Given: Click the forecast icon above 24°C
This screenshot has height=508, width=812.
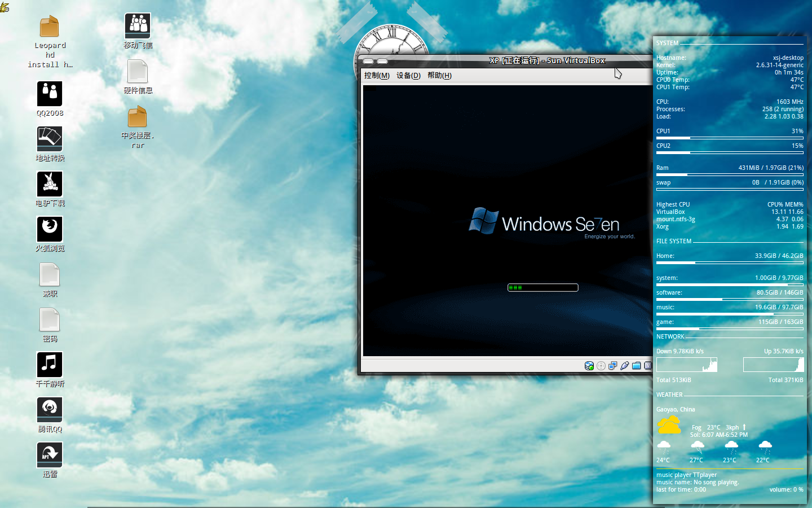Looking at the screenshot, I should coord(664,448).
